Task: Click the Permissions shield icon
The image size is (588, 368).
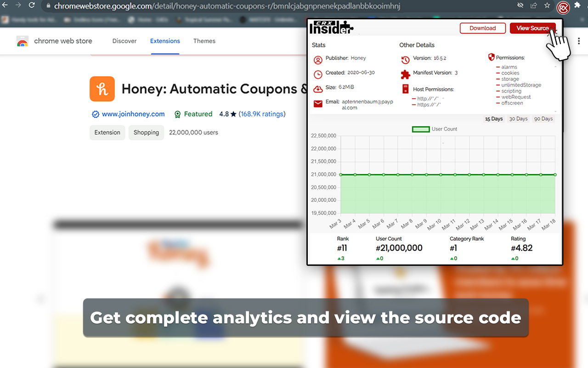Action: pos(491,57)
